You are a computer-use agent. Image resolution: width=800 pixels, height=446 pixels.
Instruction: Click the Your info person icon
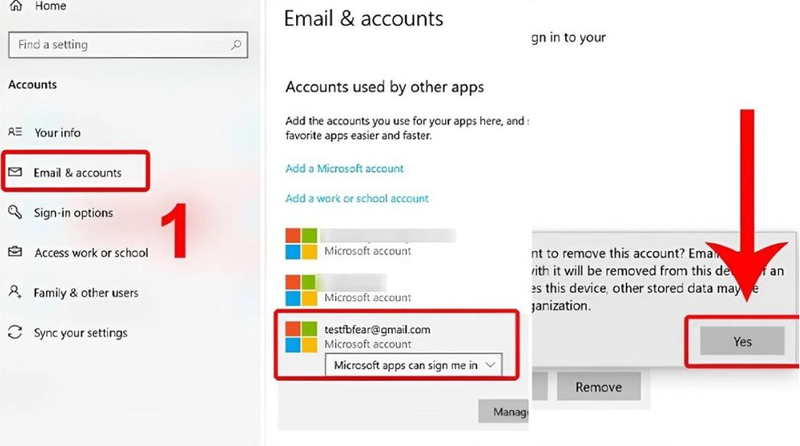pos(15,132)
